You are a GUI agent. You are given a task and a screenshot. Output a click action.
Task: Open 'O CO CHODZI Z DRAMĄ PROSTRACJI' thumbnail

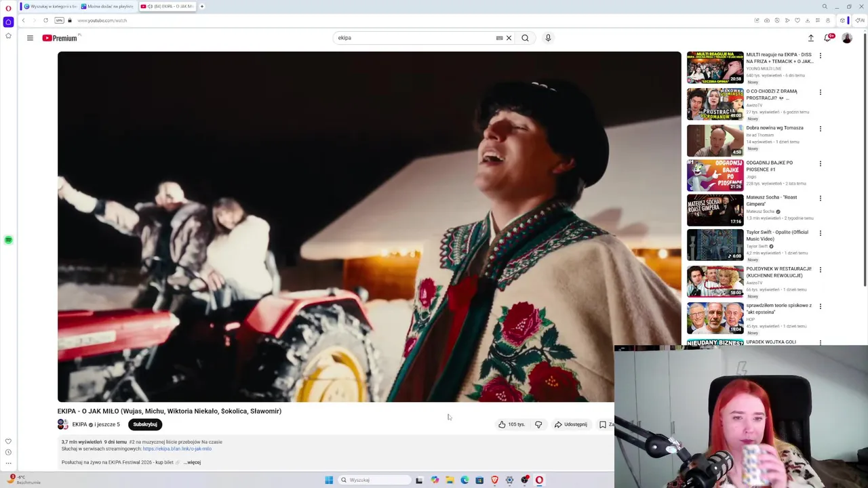(715, 104)
